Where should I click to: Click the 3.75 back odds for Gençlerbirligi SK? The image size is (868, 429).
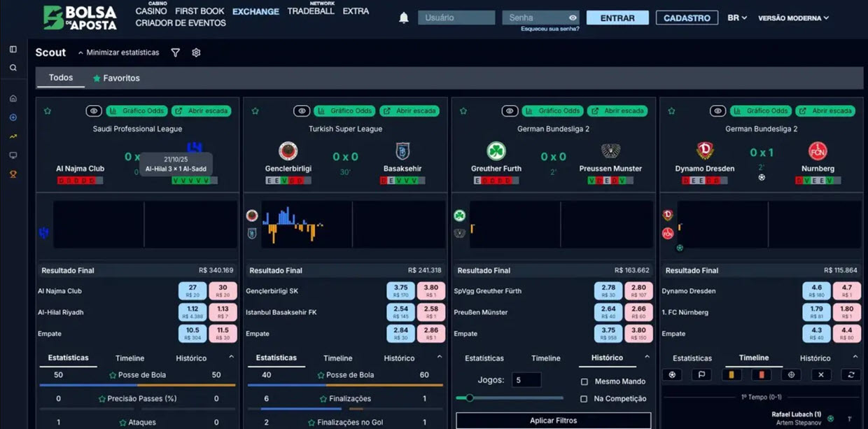(400, 291)
